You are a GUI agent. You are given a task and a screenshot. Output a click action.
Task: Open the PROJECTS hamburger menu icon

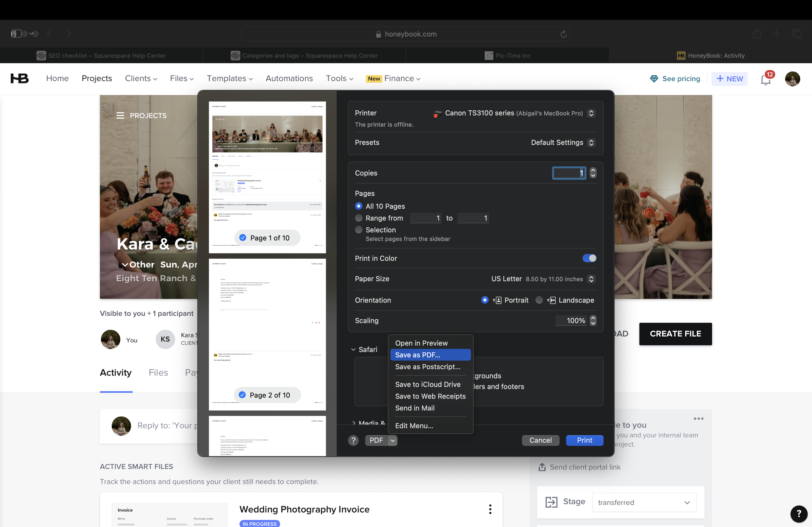point(120,116)
